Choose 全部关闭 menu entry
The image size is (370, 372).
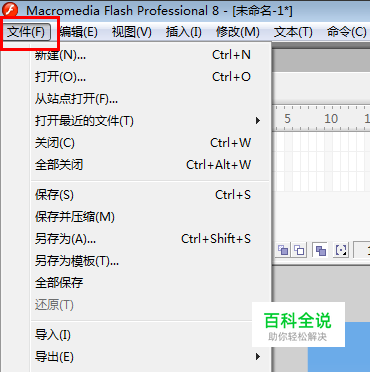click(150, 165)
